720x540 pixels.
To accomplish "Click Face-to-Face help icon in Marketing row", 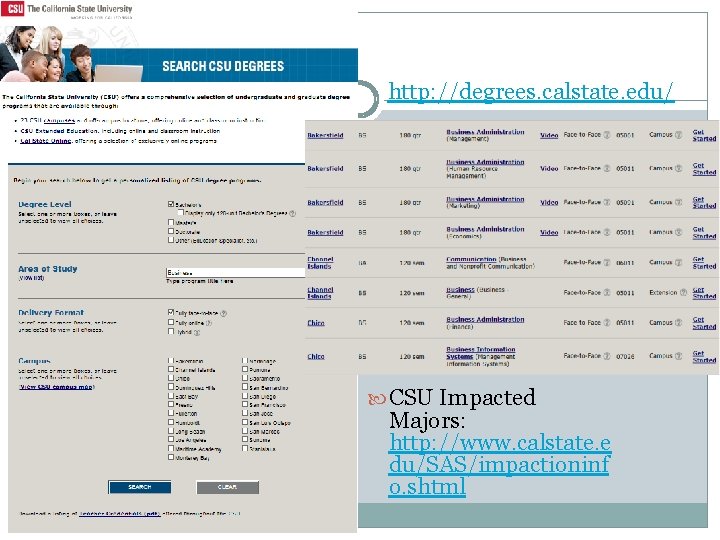I will (x=607, y=202).
